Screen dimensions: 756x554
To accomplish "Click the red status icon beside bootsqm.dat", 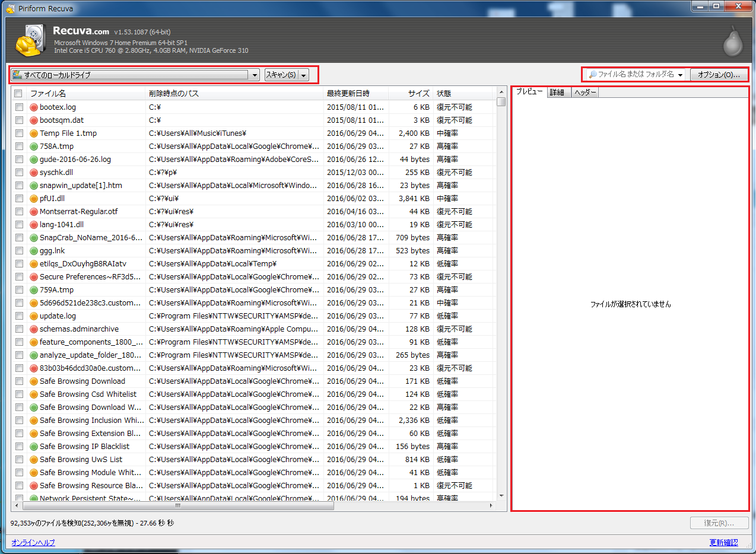I will click(34, 120).
